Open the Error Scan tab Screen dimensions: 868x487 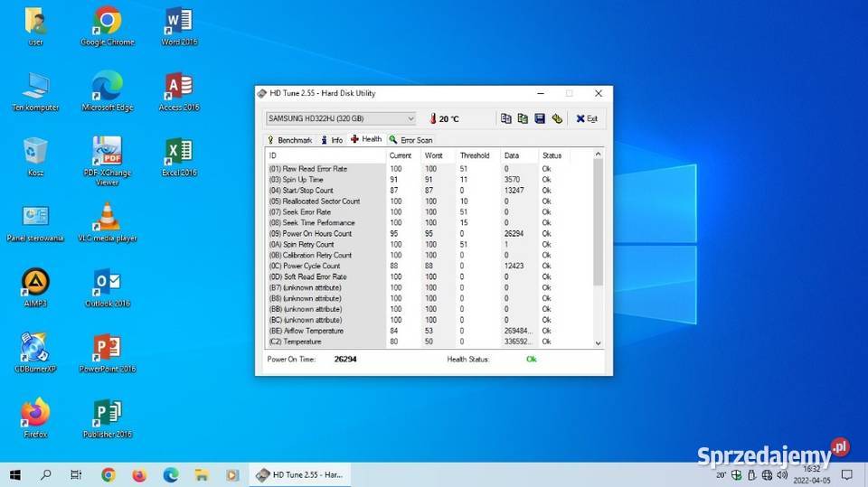pos(410,140)
